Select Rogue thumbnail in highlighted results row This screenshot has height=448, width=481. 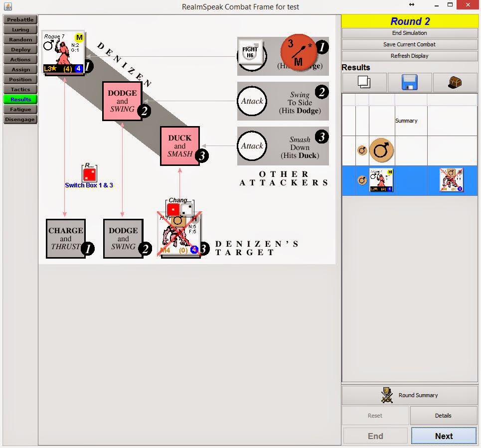tap(381, 180)
